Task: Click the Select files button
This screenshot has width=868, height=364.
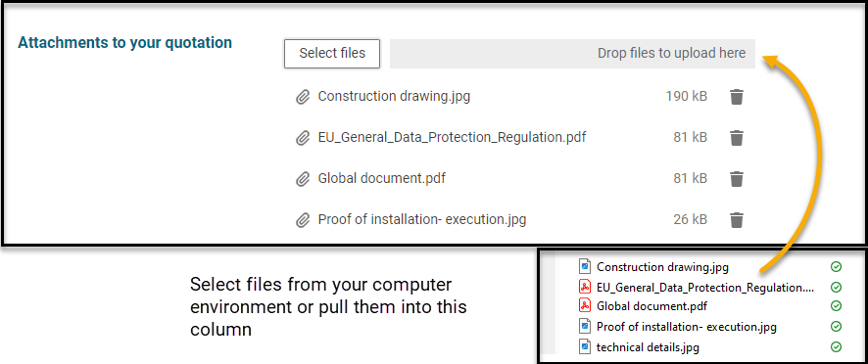Action: (332, 54)
